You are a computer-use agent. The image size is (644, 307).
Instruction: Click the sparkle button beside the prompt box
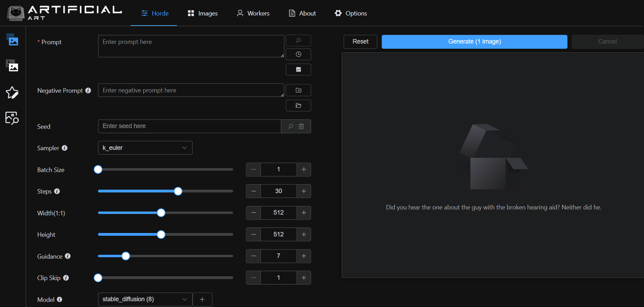pyautogui.click(x=298, y=40)
